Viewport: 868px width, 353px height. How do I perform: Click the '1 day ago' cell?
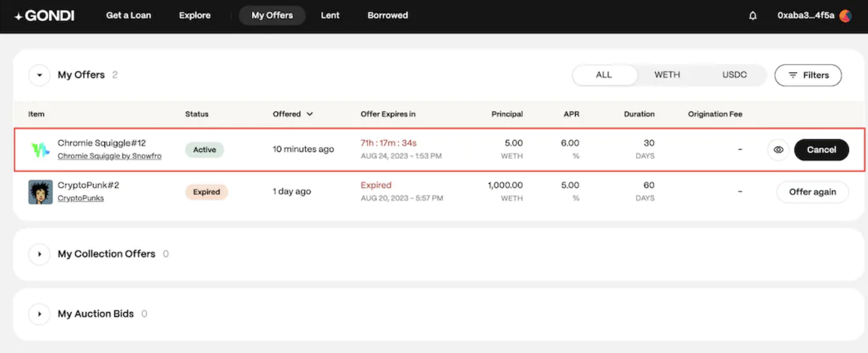[292, 191]
